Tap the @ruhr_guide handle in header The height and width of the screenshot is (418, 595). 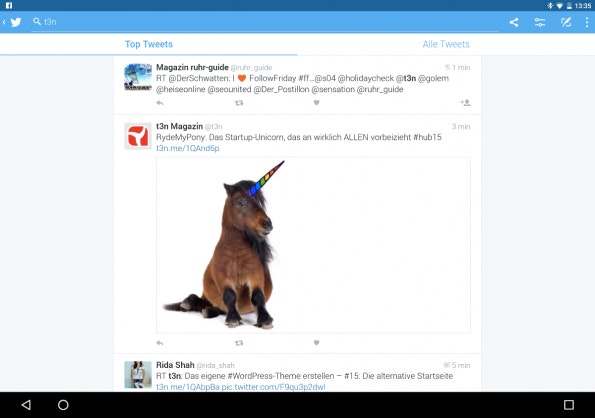(252, 68)
